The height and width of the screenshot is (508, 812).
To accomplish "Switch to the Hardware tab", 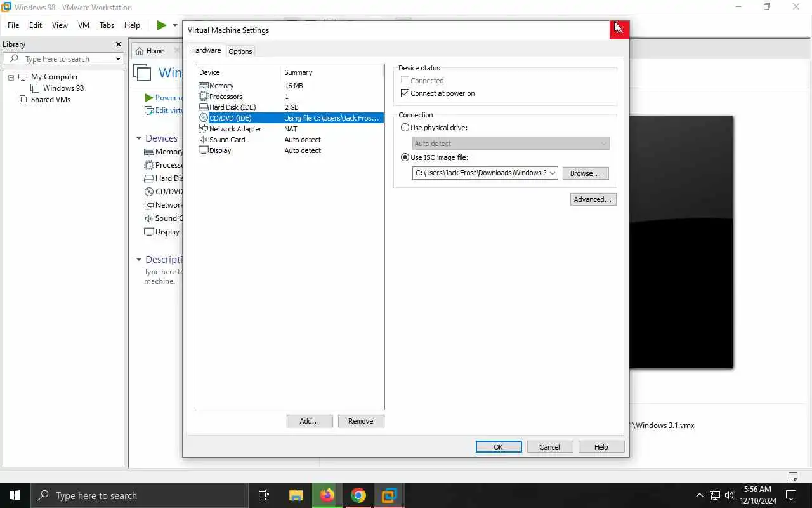I will point(206,50).
